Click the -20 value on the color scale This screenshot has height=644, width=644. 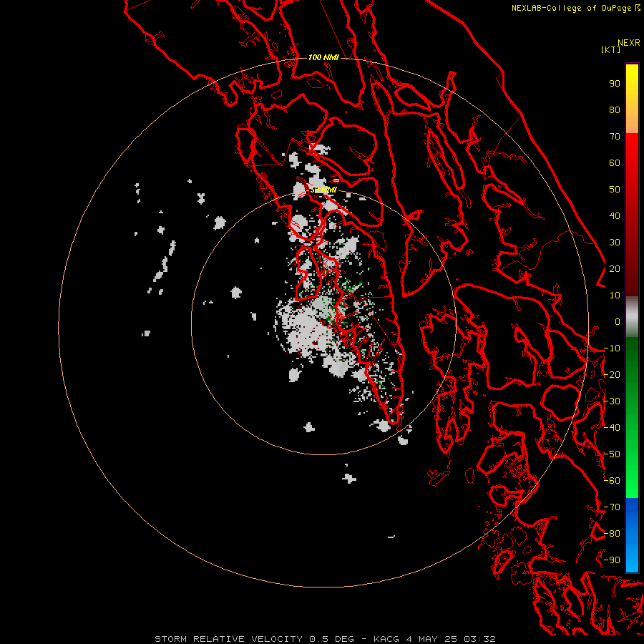(612, 375)
